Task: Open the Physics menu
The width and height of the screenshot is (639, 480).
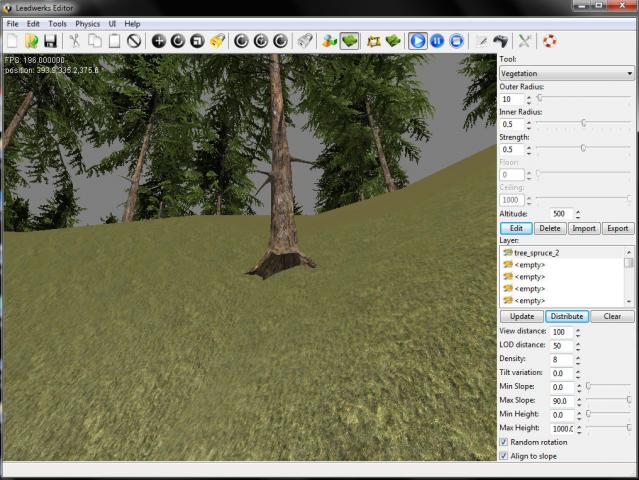Action: (x=88, y=23)
